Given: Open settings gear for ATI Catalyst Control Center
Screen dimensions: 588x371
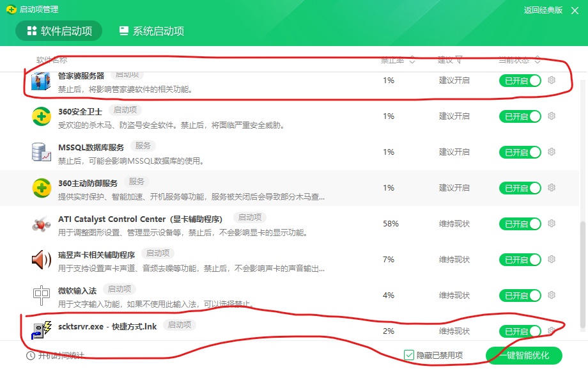Looking at the screenshot, I should coord(551,223).
